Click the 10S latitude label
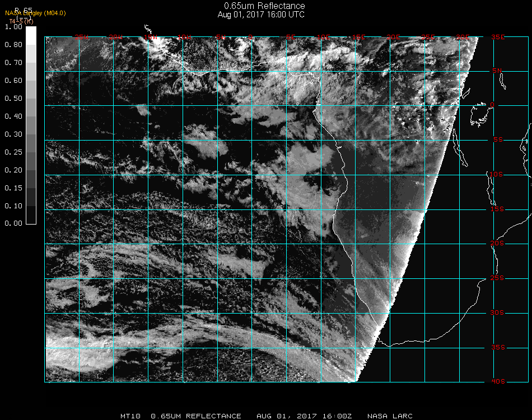 point(496,174)
